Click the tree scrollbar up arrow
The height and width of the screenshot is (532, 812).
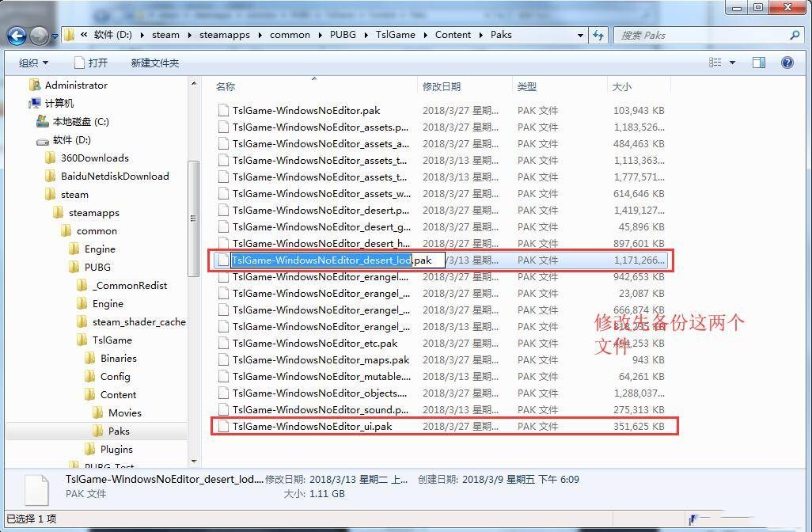tap(194, 83)
